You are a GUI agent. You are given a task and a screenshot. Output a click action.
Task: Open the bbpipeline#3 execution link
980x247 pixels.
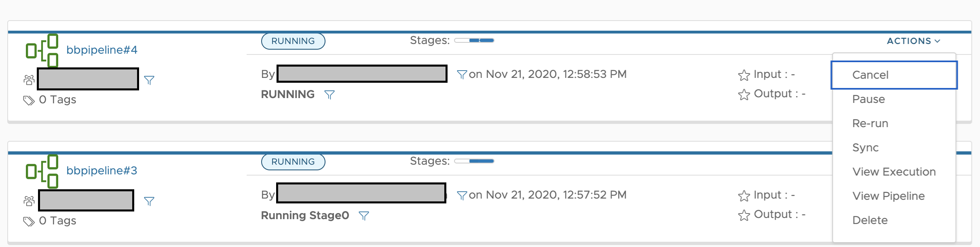tap(102, 171)
